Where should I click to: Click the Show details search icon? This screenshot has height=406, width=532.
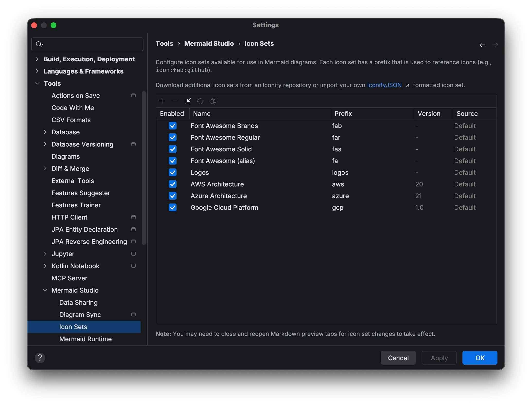coord(213,101)
